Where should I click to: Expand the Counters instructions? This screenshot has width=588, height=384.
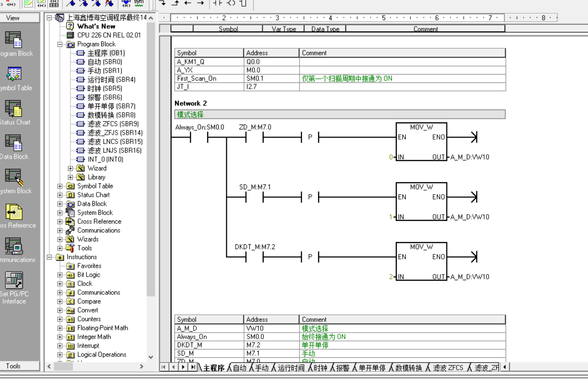(60, 319)
